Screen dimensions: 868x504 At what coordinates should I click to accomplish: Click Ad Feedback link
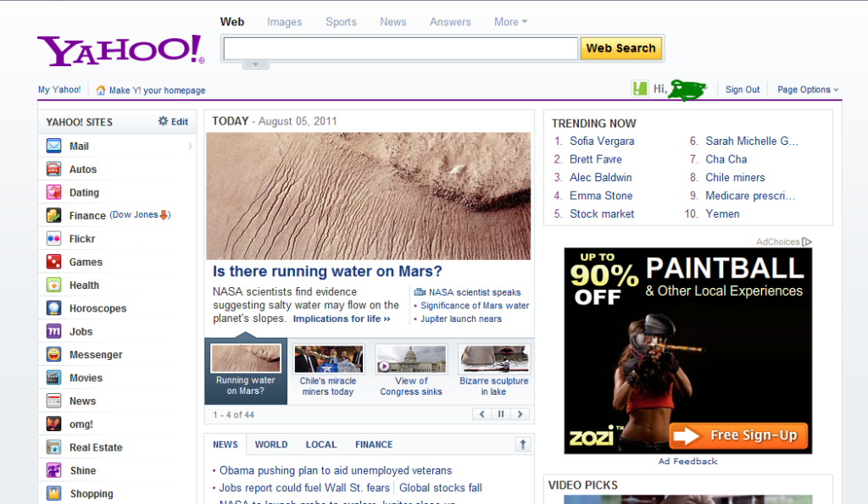tap(687, 462)
